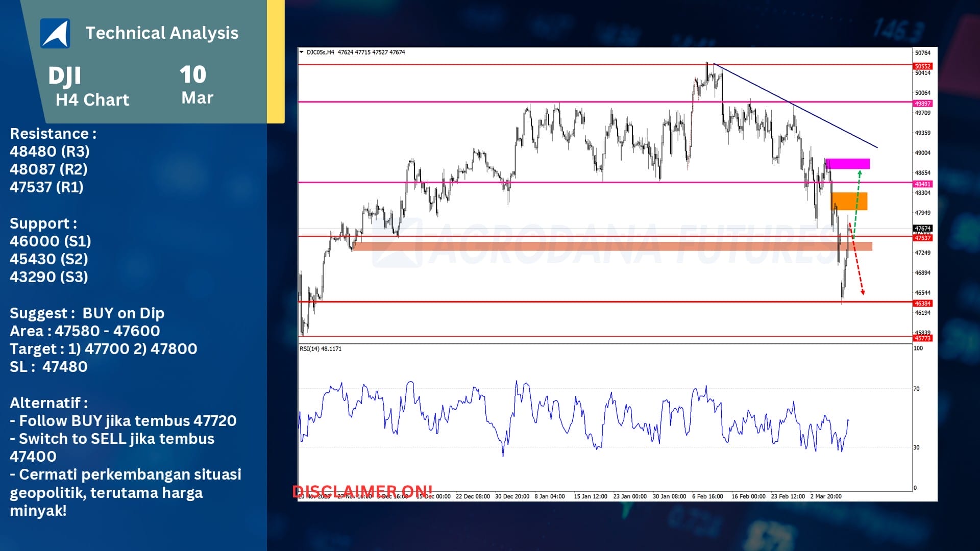Click the BUY on Dip suggestion text
Screen dimensions: 980x551
pyautogui.click(x=124, y=313)
